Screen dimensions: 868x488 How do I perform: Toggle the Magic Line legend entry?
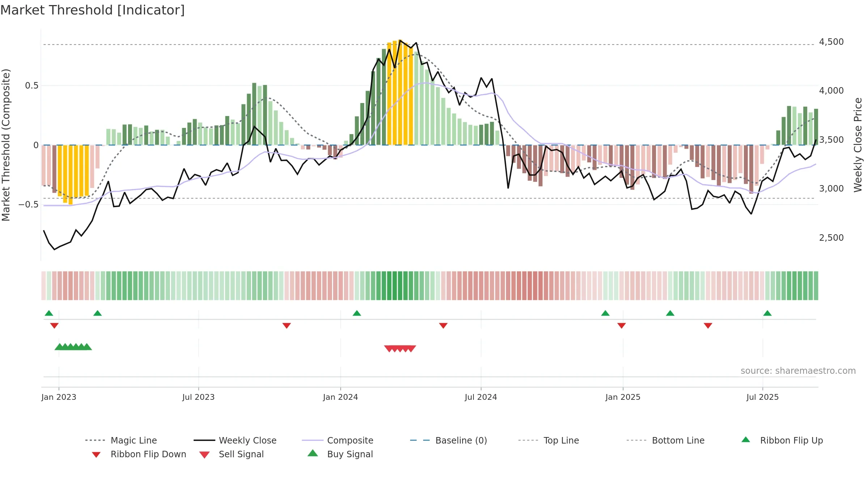click(x=121, y=440)
